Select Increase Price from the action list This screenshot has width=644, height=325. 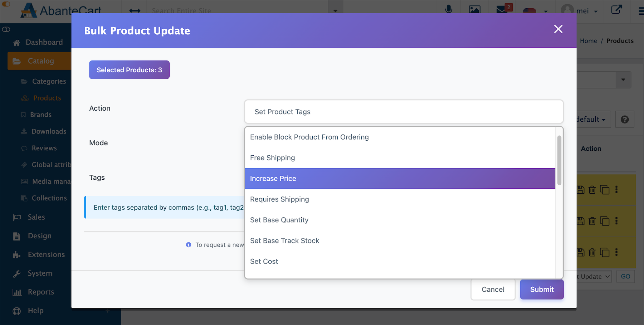tap(400, 179)
